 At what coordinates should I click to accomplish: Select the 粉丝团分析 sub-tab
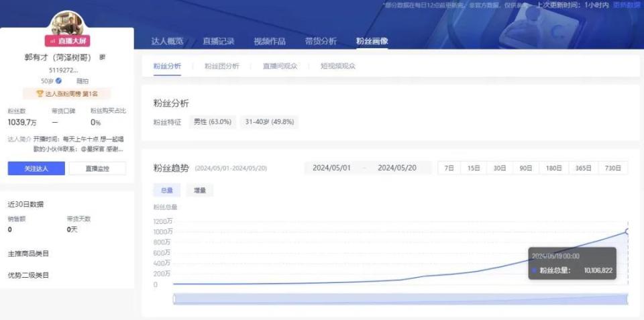pyautogui.click(x=222, y=66)
